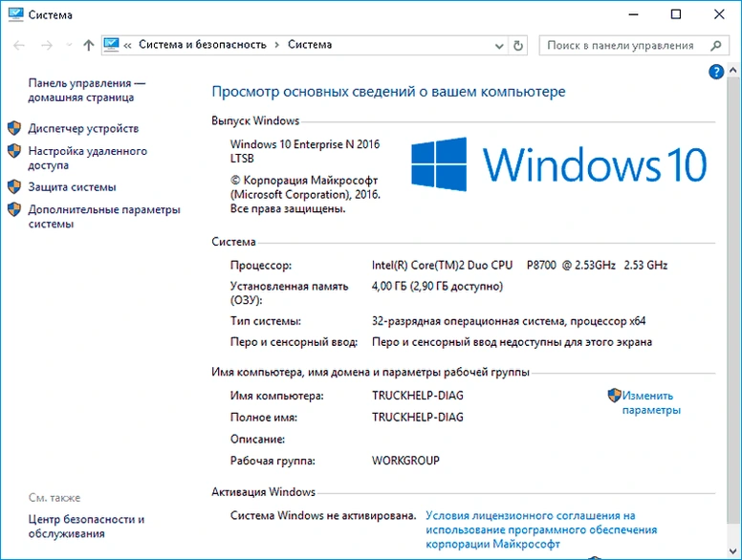Image resolution: width=742 pixels, height=560 pixels.
Task: Click the control panel icon in address bar
Action: 111,45
